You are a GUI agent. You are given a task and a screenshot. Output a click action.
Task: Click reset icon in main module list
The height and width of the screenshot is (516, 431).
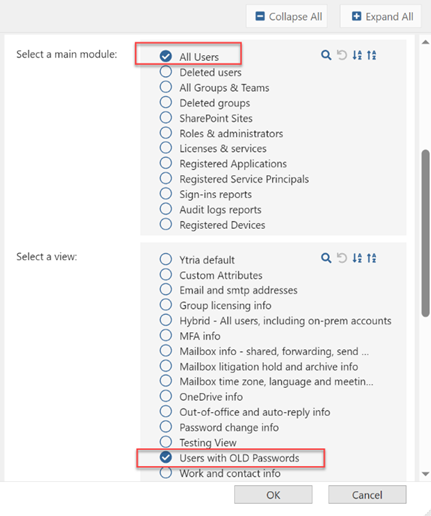tap(342, 55)
